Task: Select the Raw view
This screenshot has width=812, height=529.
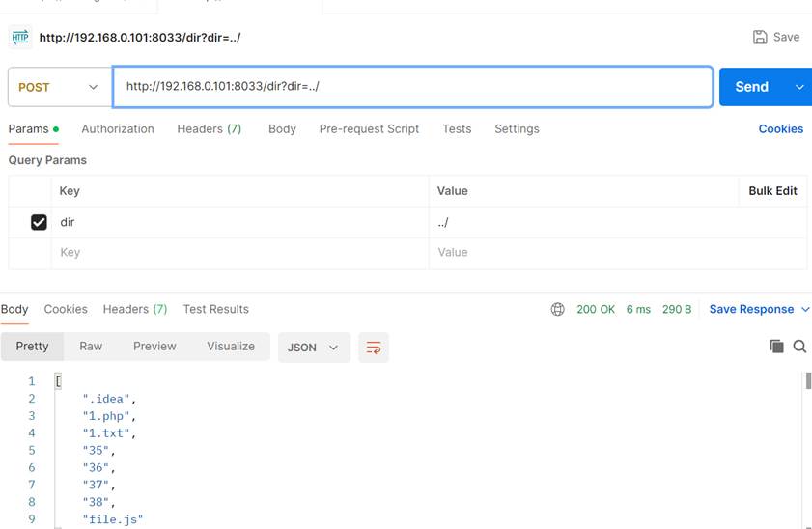Action: 91,347
